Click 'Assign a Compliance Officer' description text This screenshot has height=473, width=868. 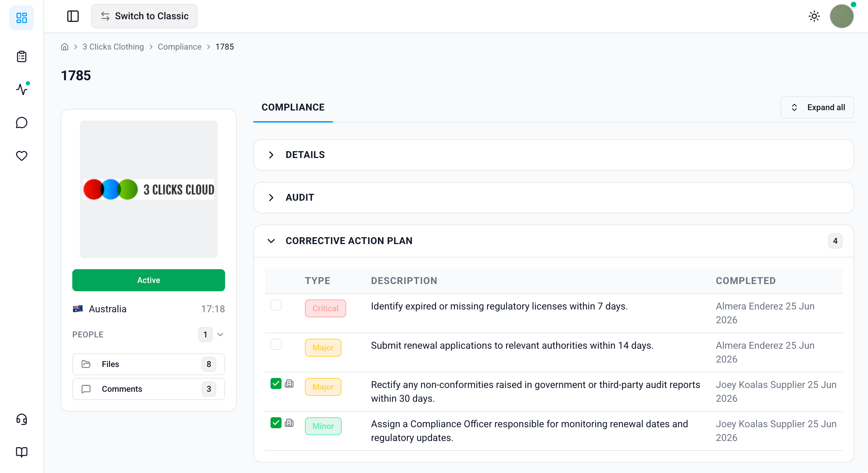click(x=529, y=431)
